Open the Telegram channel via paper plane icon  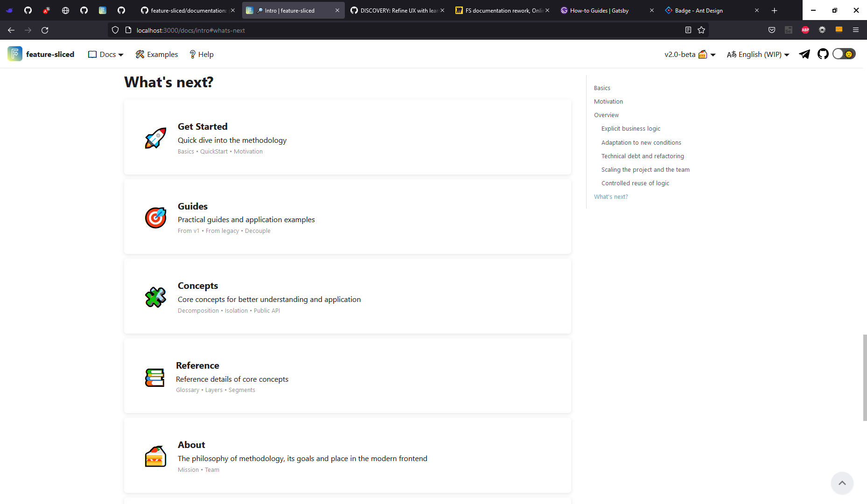804,54
